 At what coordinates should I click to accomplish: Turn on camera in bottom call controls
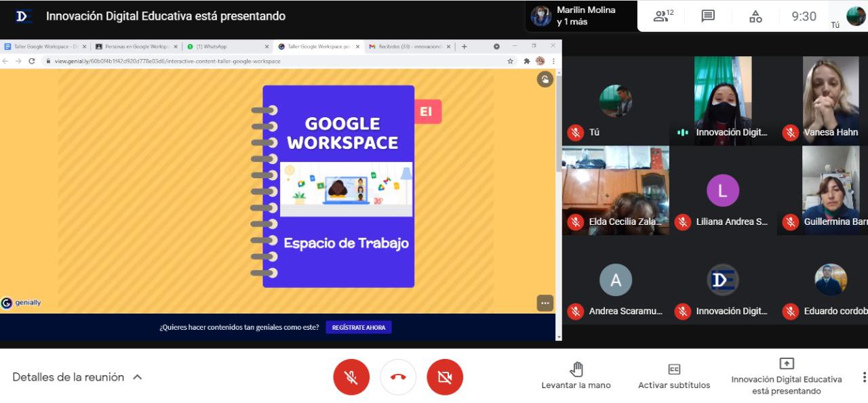pos(445,377)
